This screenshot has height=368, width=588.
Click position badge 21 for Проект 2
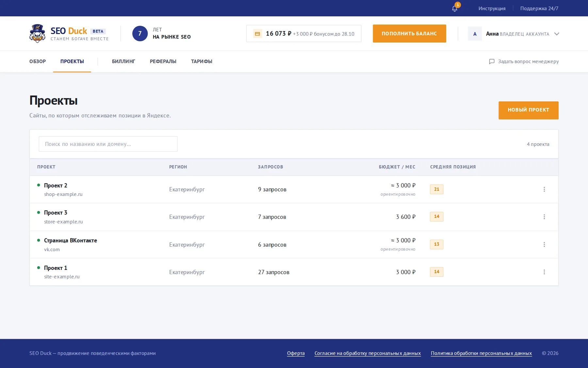[x=437, y=189]
